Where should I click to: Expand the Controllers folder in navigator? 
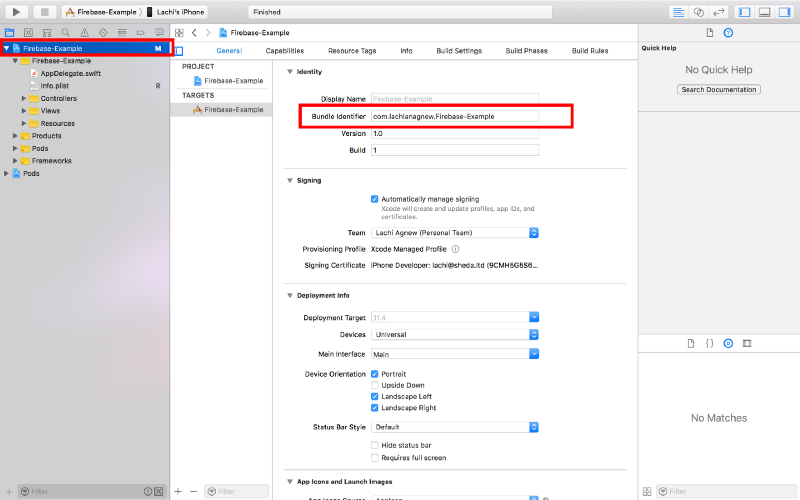[24, 99]
